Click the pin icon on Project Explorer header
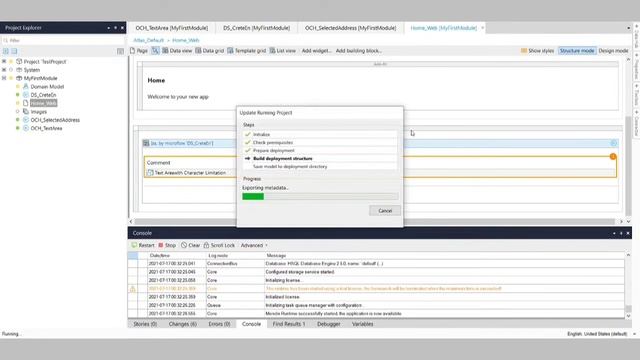 point(116,28)
